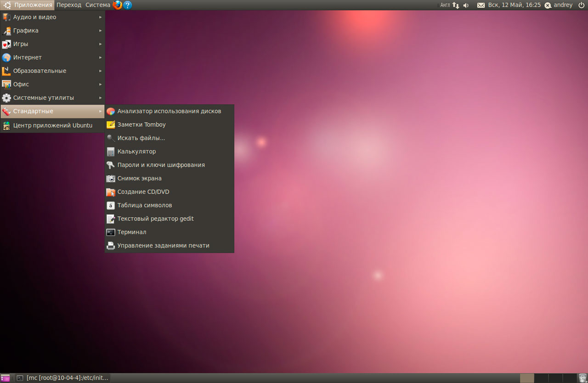This screenshot has width=588, height=383.
Task: Open the Переход menu in the top panel
Action: (x=69, y=5)
